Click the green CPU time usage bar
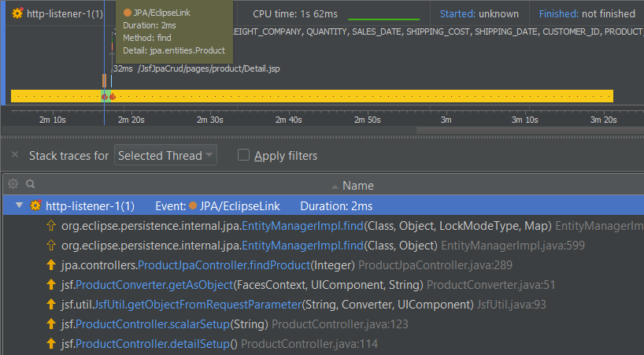 pos(383,19)
